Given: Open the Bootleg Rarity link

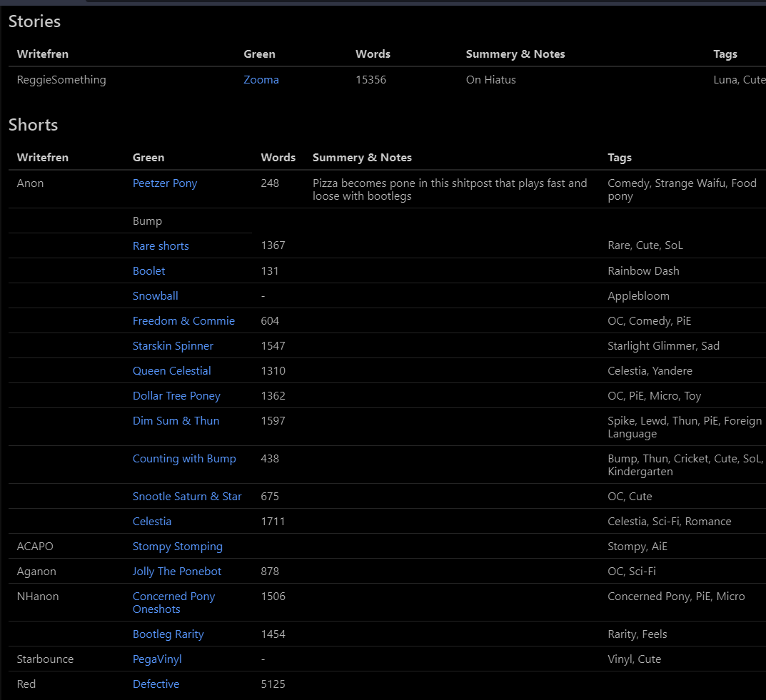Looking at the screenshot, I should coord(168,634).
